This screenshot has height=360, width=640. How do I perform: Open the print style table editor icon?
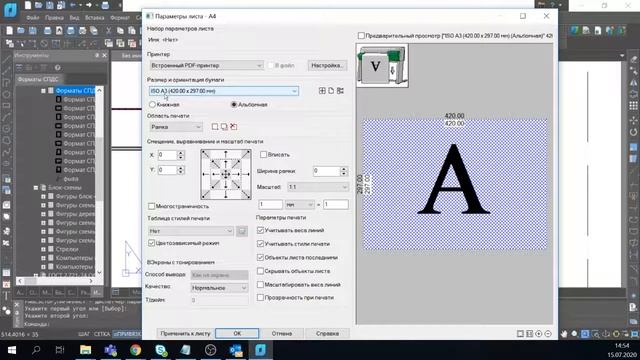coord(242,231)
